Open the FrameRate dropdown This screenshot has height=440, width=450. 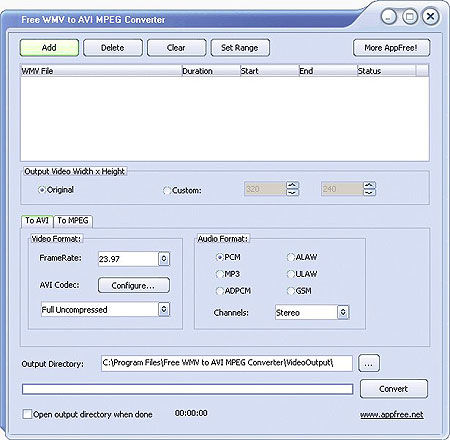164,259
